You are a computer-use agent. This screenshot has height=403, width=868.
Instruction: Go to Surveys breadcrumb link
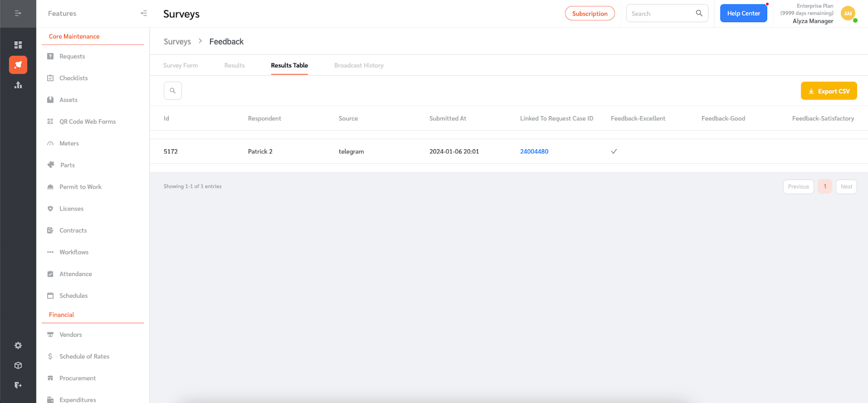177,42
